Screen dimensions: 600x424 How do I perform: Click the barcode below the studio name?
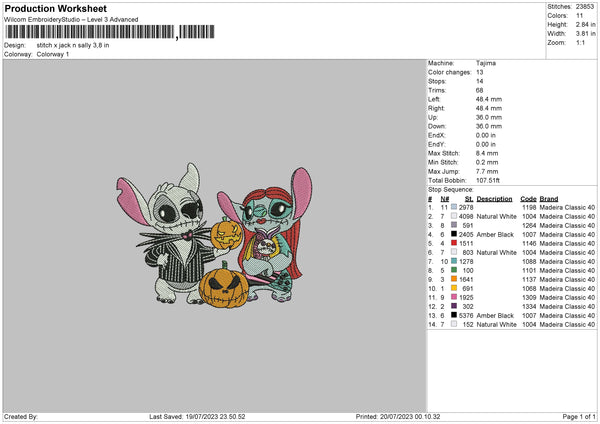[110, 32]
